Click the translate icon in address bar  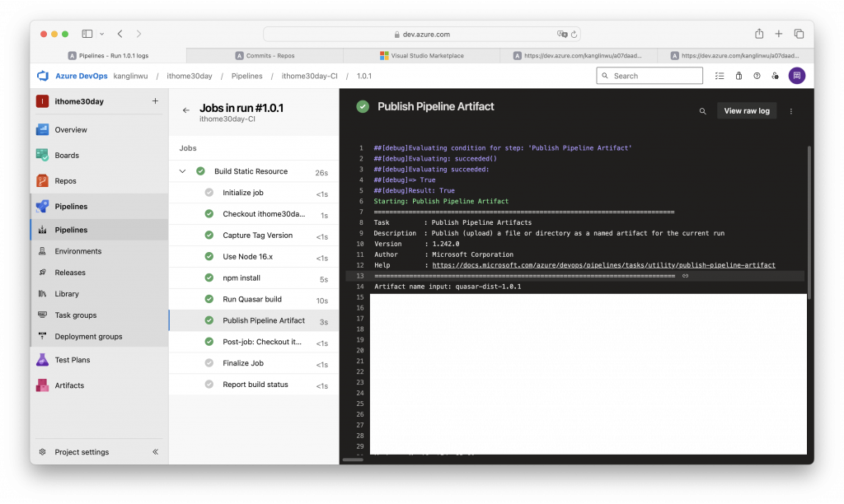point(562,34)
